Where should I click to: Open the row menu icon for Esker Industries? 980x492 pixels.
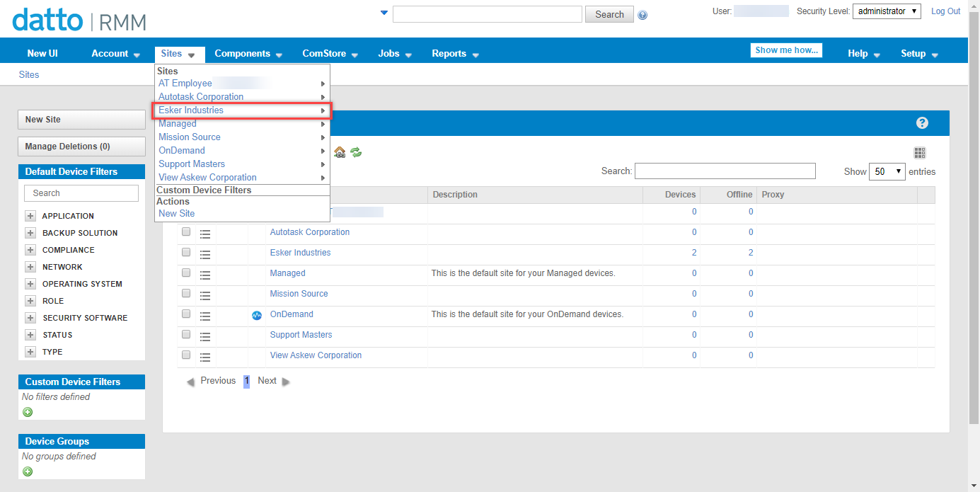205,254
